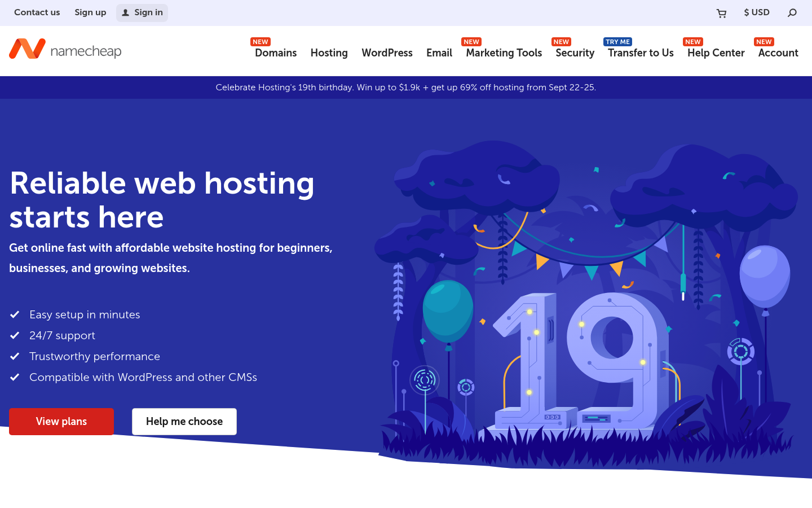This screenshot has width=812, height=508.
Task: Click the 19th birthday illustration
Action: [x=586, y=305]
